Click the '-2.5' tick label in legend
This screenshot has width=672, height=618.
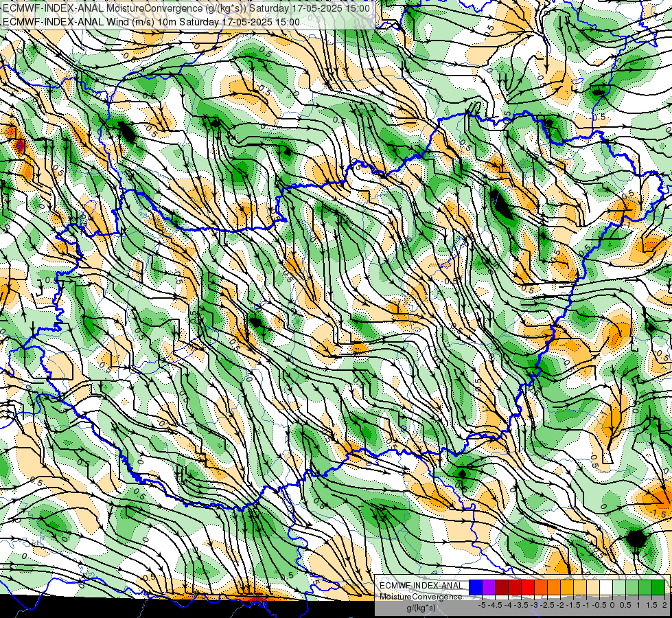[548, 605]
